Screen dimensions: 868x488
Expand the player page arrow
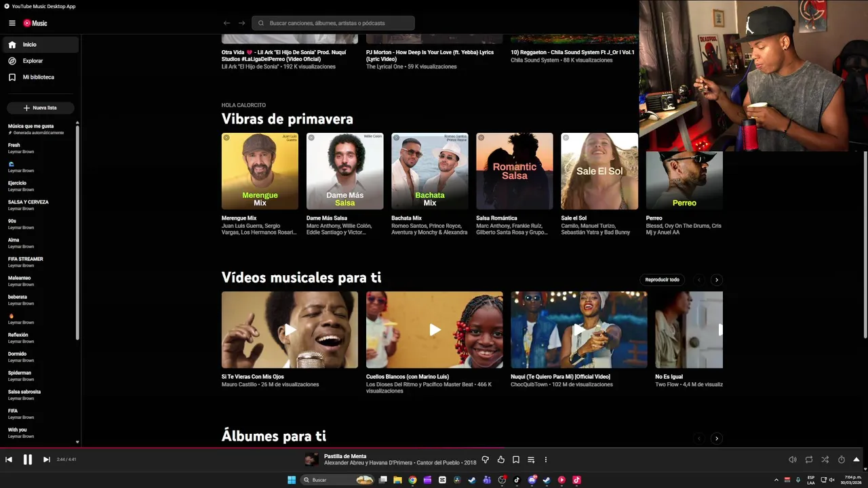tap(856, 460)
